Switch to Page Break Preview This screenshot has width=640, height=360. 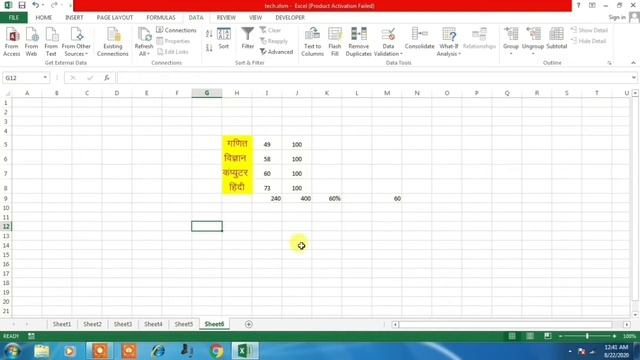[548, 336]
